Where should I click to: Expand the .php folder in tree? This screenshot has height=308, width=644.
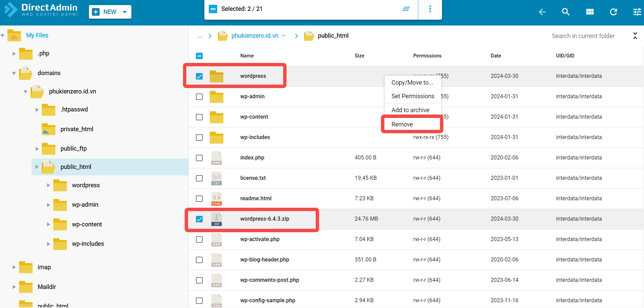pos(14,54)
